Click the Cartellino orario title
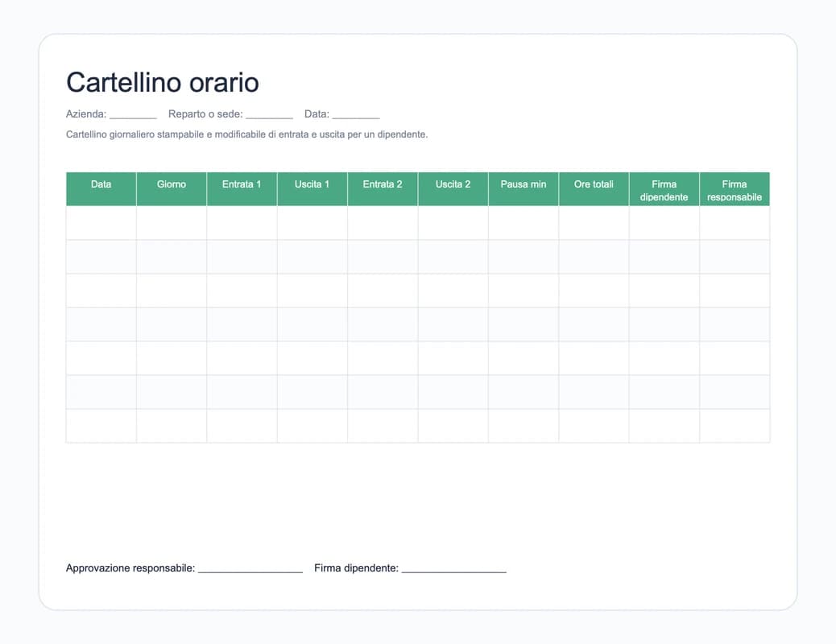The image size is (836, 644). pyautogui.click(x=162, y=83)
